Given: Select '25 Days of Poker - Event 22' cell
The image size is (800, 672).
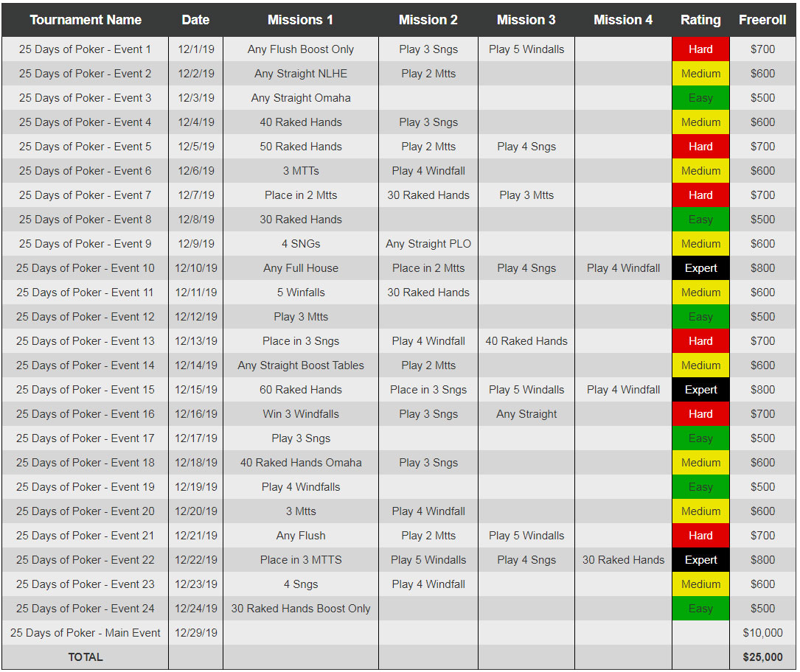Looking at the screenshot, I should pos(86,560).
